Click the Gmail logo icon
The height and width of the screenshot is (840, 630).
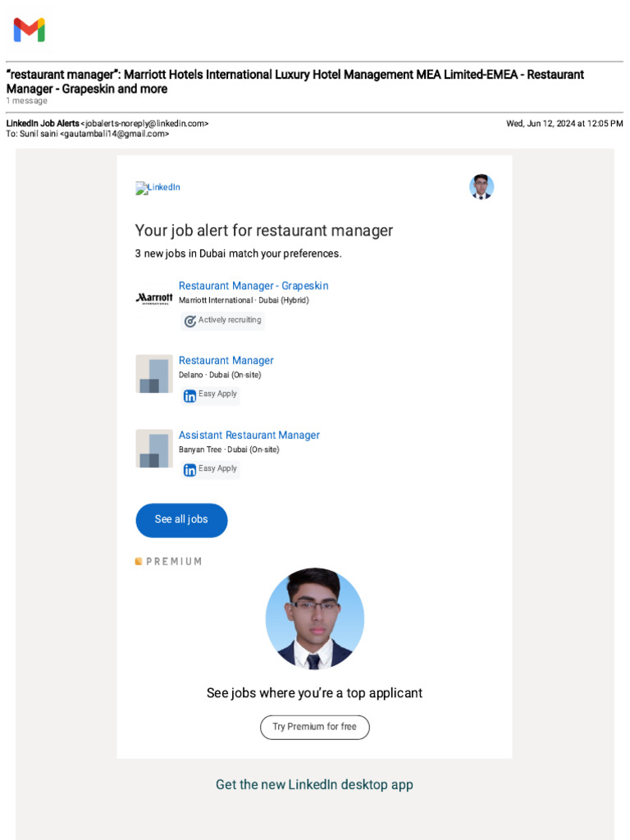pyautogui.click(x=30, y=30)
